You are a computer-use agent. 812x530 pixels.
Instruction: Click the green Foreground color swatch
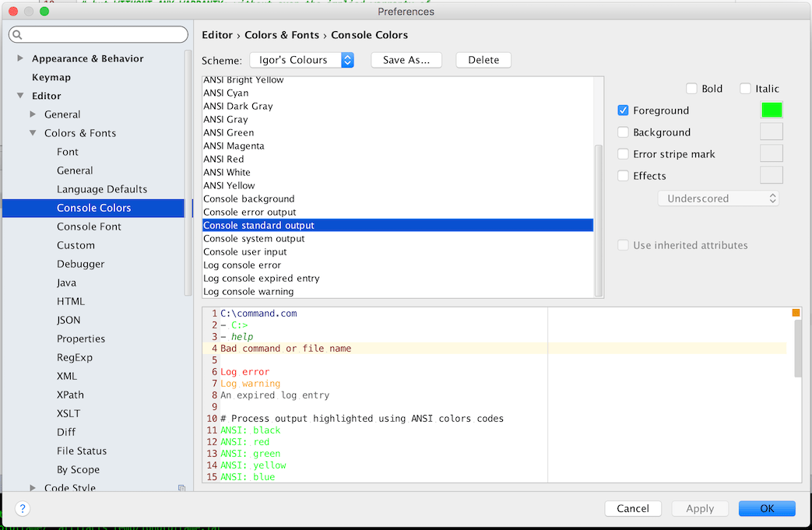click(x=771, y=110)
